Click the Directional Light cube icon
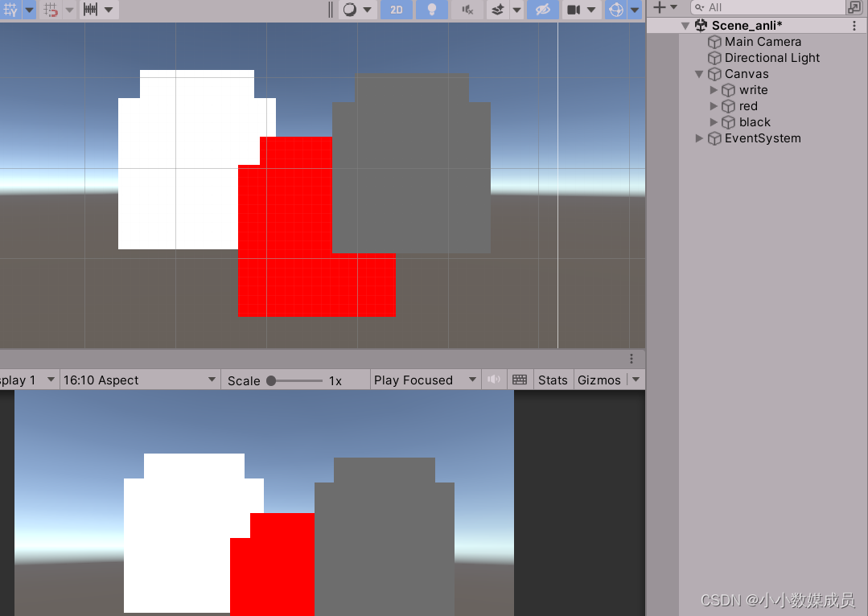The height and width of the screenshot is (616, 868). pos(714,58)
